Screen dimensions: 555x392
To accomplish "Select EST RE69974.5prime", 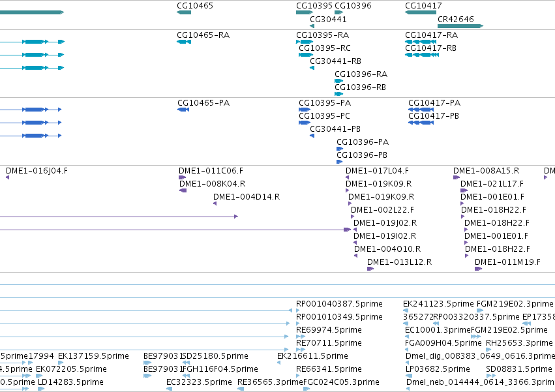I will point(329,331).
